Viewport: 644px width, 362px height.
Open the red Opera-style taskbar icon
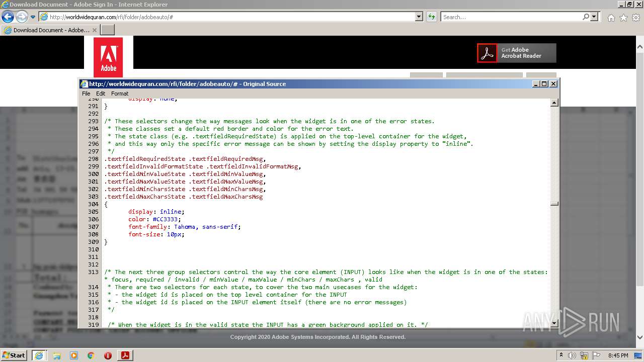[x=108, y=355]
